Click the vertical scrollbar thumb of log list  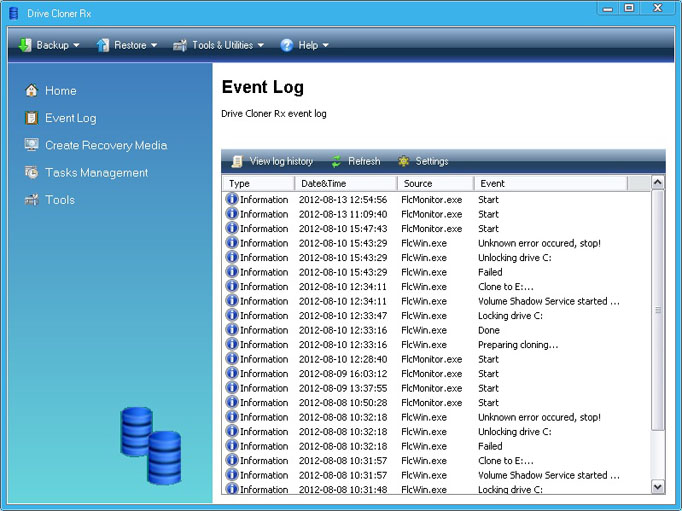[x=658, y=310]
